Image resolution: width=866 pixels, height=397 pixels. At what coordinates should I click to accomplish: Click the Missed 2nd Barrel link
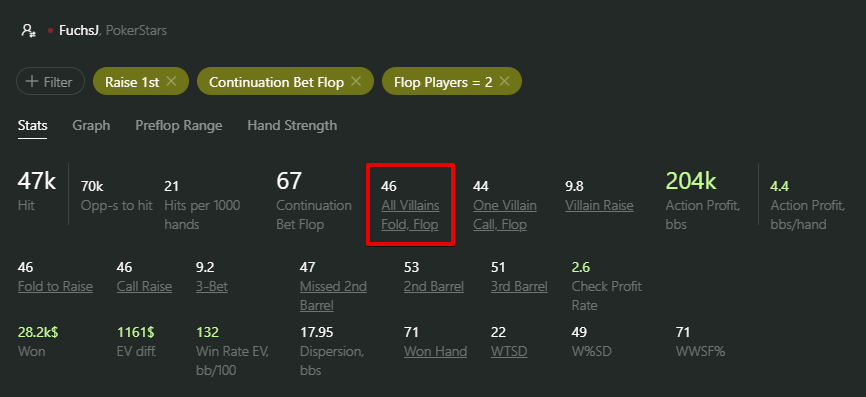pyautogui.click(x=333, y=296)
